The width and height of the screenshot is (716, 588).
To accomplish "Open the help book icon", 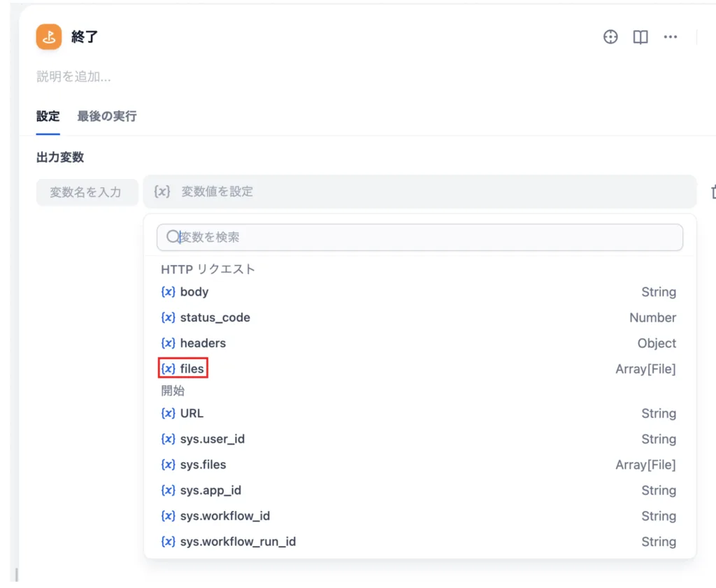I will (640, 37).
